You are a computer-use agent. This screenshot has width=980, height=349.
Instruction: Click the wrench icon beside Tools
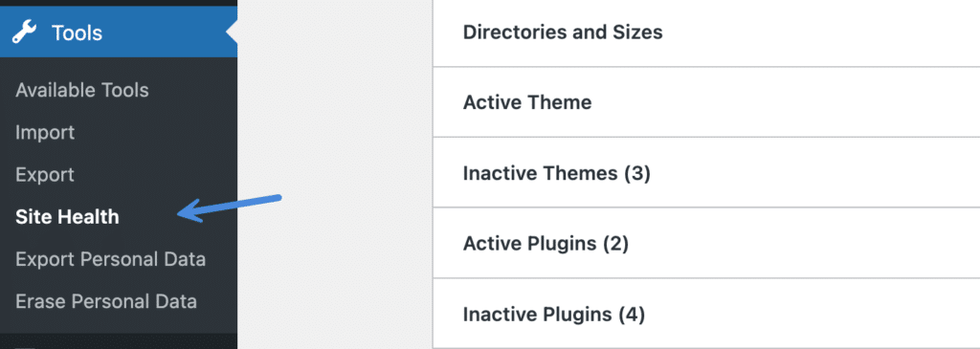(x=24, y=32)
